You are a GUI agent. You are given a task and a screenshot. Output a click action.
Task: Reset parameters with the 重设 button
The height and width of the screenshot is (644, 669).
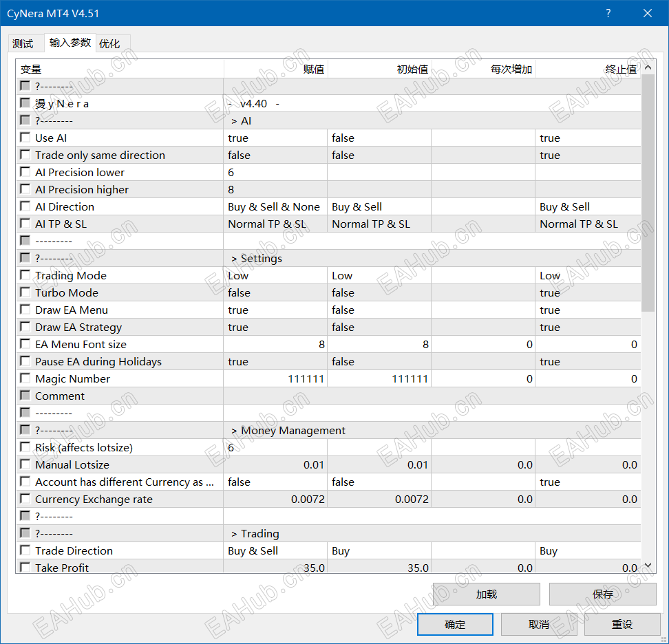622,624
